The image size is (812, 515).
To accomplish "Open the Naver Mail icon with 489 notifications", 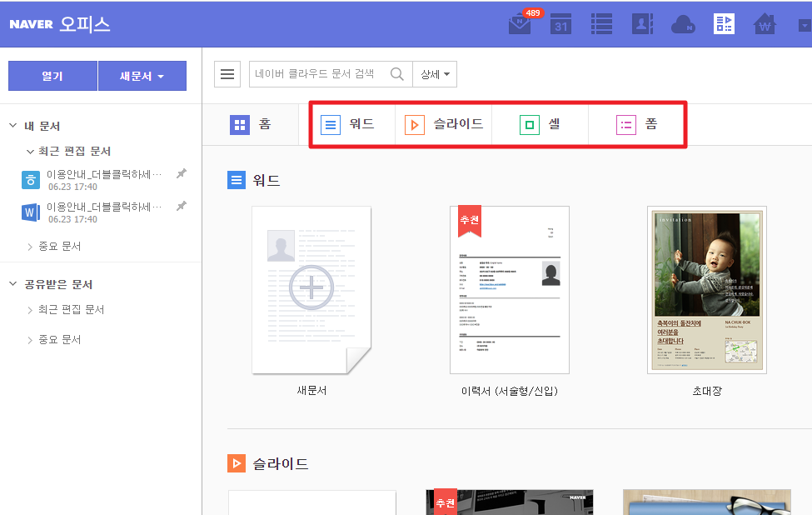I will click(x=520, y=24).
